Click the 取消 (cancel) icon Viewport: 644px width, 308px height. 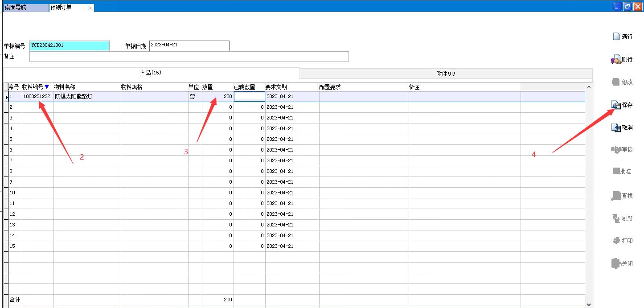(x=616, y=128)
